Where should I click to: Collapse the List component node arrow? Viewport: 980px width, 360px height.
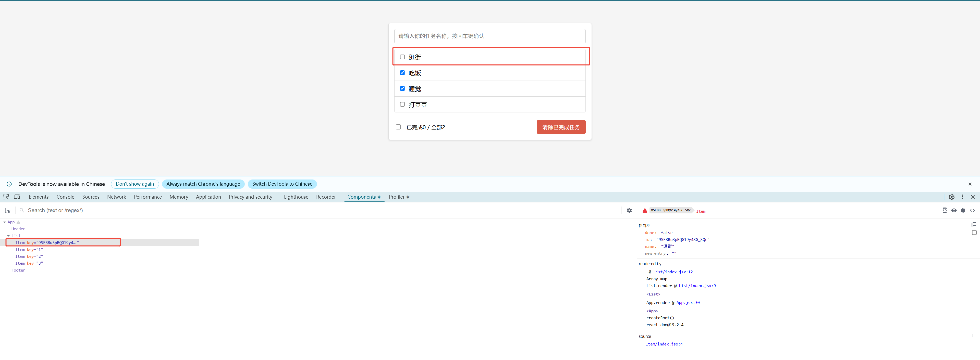tap(8, 236)
